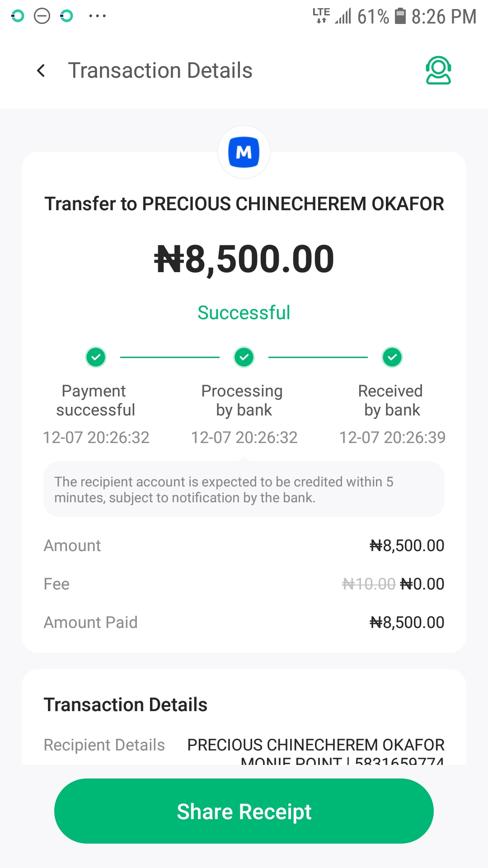Tap the Amount Paid row value
Viewport: 488px width, 868px height.
tap(407, 623)
